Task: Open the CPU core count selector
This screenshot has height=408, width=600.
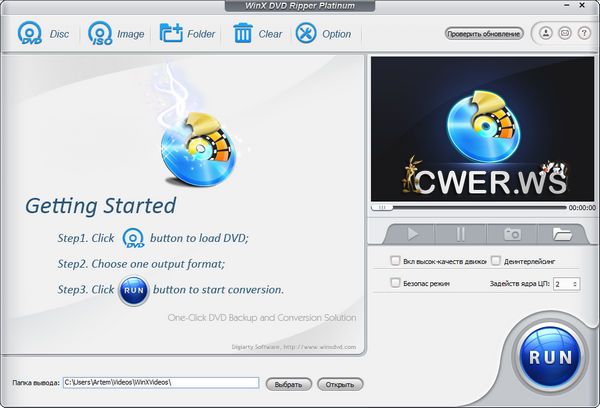Action: pos(565,284)
